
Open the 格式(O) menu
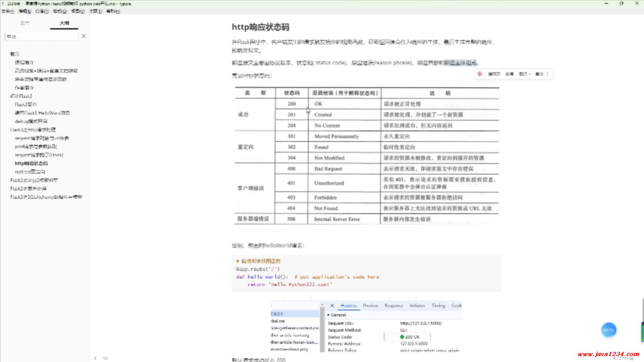60,11
